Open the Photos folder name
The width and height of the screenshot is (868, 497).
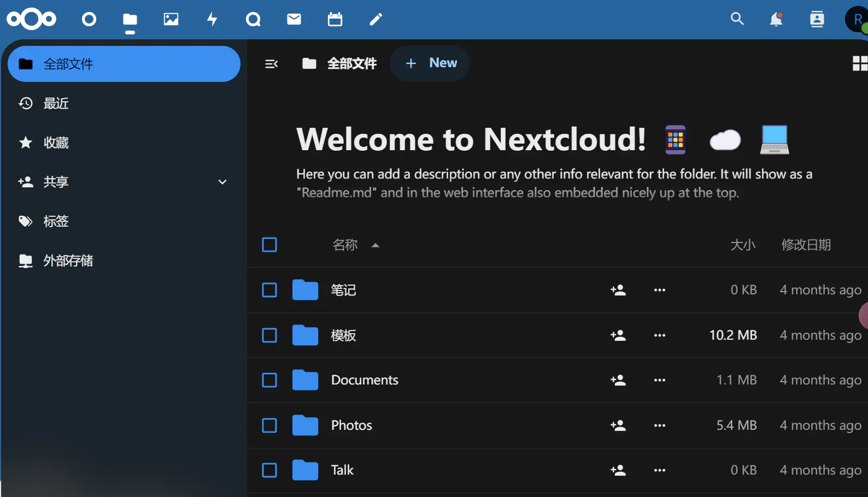[x=351, y=425]
